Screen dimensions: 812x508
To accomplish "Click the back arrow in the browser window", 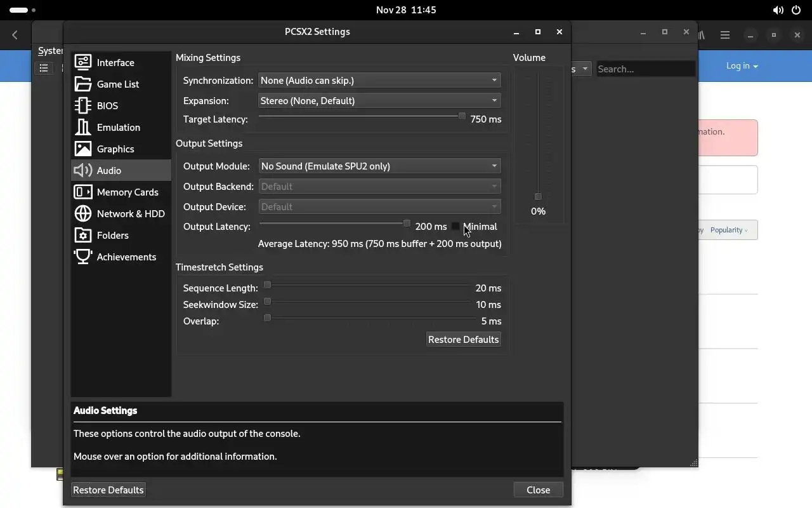I will pyautogui.click(x=15, y=36).
